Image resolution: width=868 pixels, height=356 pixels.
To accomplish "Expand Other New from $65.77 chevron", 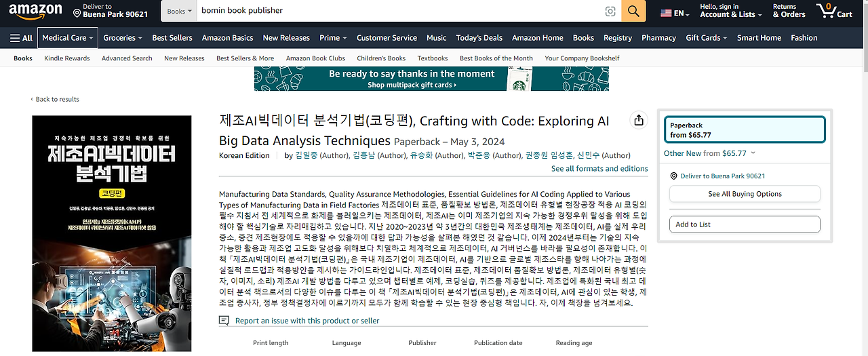I will pyautogui.click(x=753, y=153).
